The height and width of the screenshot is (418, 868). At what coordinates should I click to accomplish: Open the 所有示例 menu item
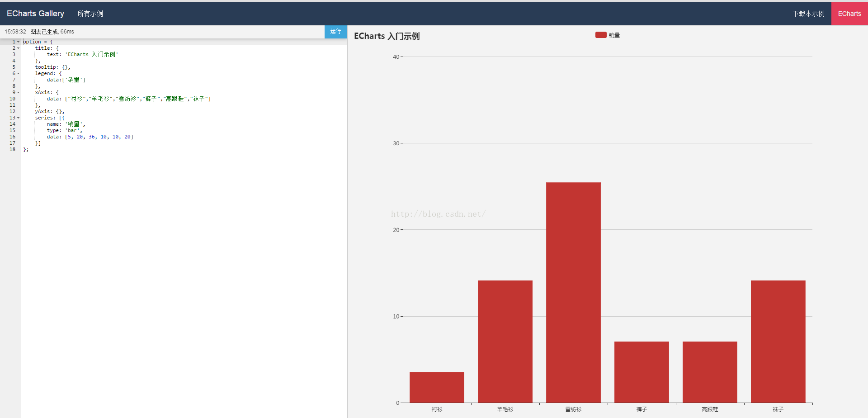[90, 14]
